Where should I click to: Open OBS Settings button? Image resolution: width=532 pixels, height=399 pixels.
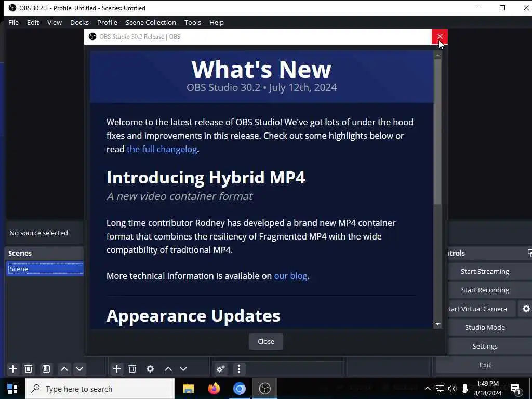click(x=485, y=346)
